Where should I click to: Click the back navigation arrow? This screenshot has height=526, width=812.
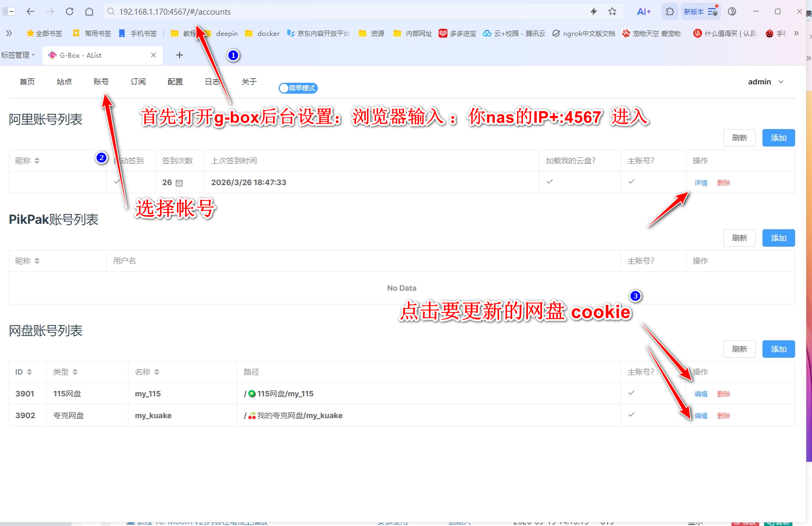(30, 11)
